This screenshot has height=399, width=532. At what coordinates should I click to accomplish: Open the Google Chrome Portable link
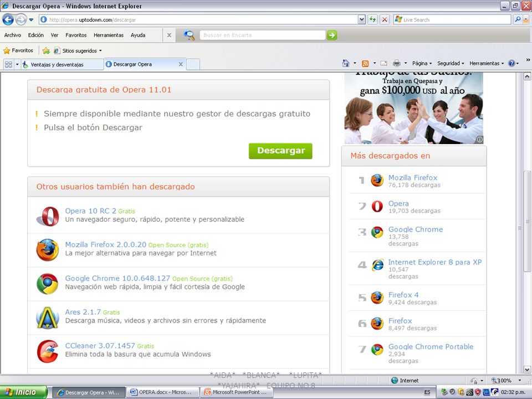point(431,346)
